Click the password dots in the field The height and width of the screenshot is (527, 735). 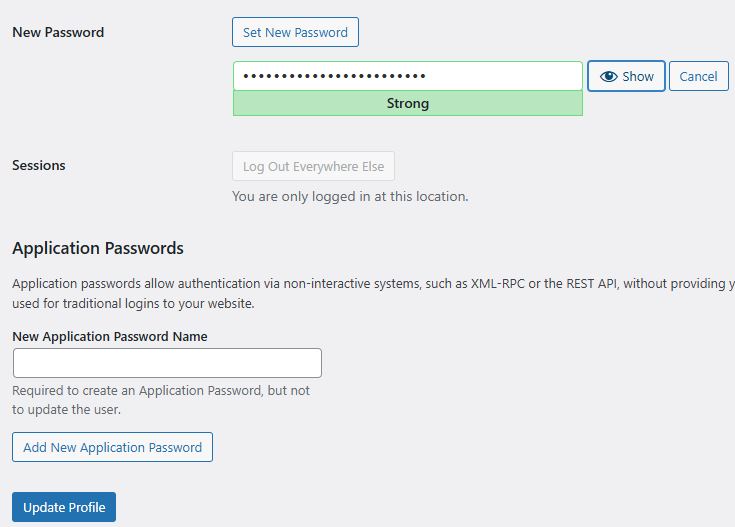click(334, 76)
